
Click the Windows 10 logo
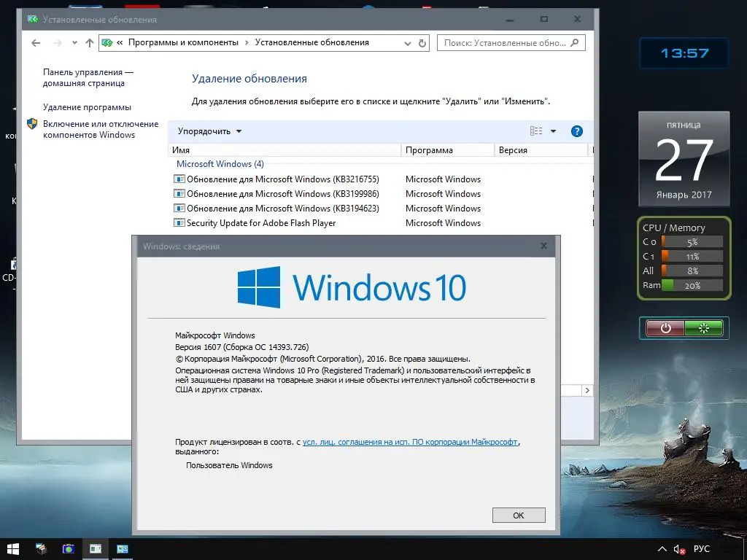pyautogui.click(x=352, y=287)
